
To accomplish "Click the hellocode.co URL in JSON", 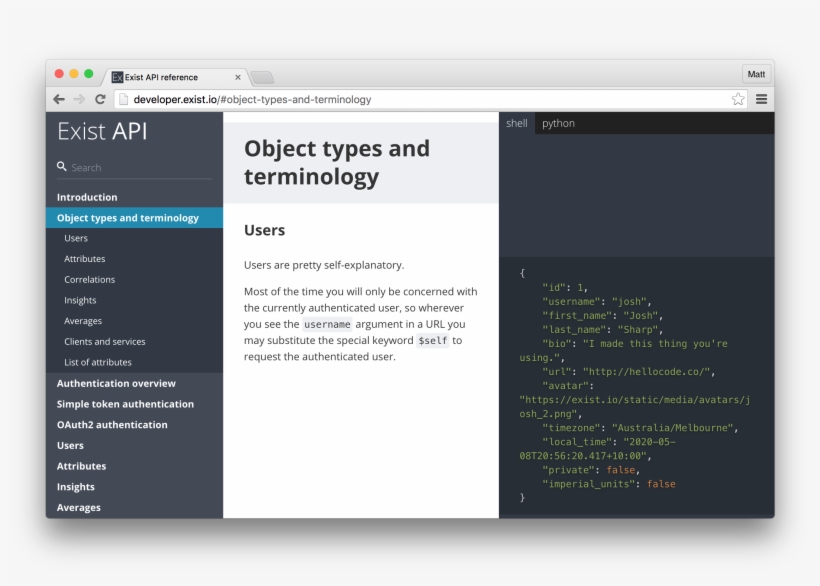I will click(x=646, y=372).
